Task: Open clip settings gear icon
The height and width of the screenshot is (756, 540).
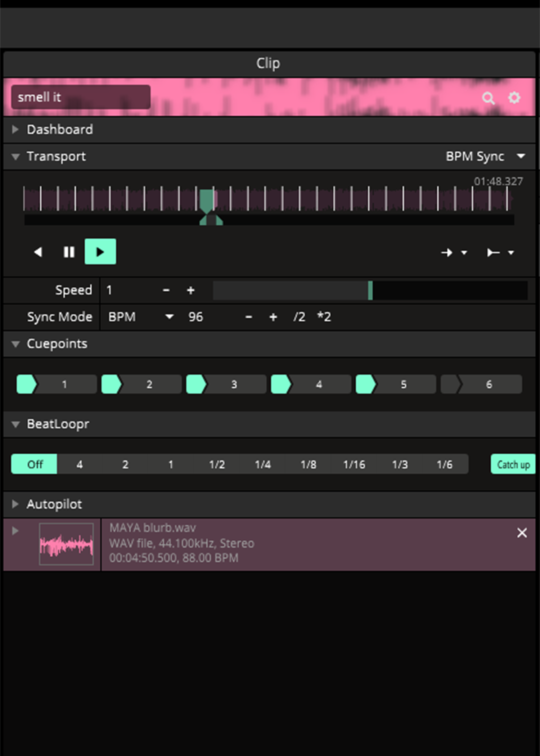Action: click(x=514, y=98)
